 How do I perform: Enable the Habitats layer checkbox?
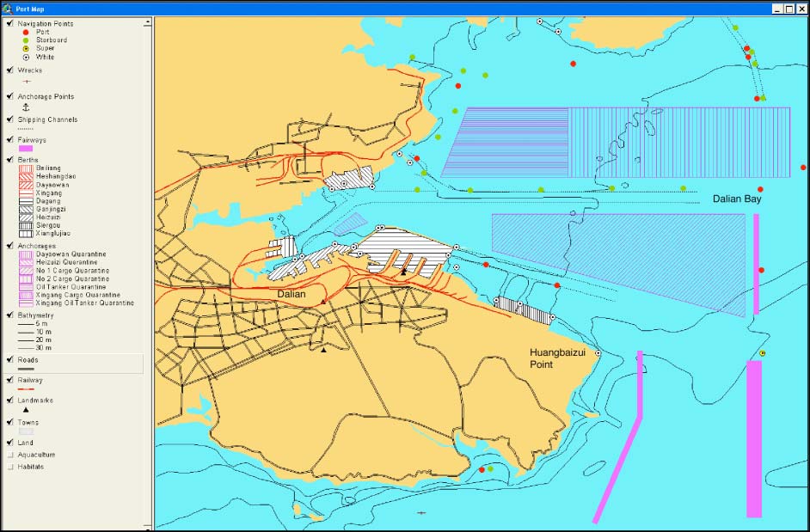pyautogui.click(x=9, y=467)
